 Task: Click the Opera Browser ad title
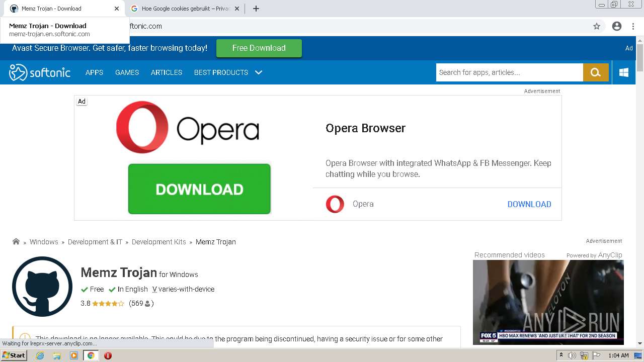(365, 128)
